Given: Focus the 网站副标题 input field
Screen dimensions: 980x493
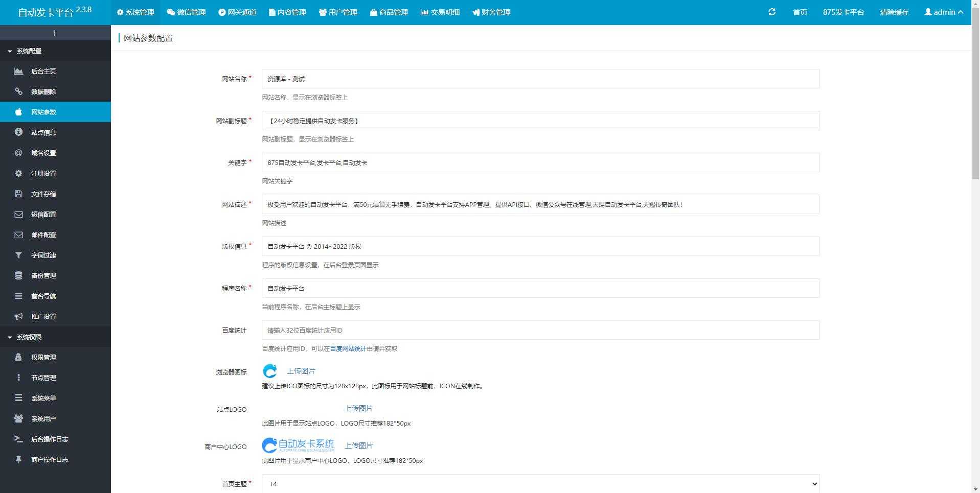Looking at the screenshot, I should 541,121.
